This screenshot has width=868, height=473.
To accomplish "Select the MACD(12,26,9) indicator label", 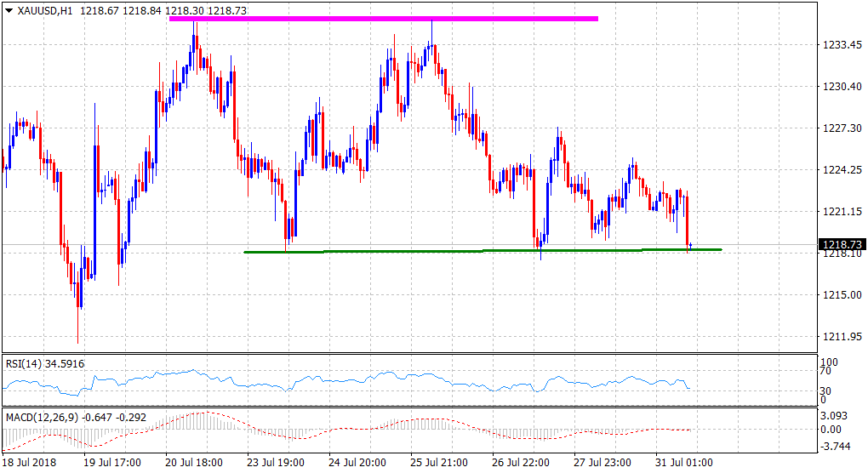I will (x=76, y=417).
